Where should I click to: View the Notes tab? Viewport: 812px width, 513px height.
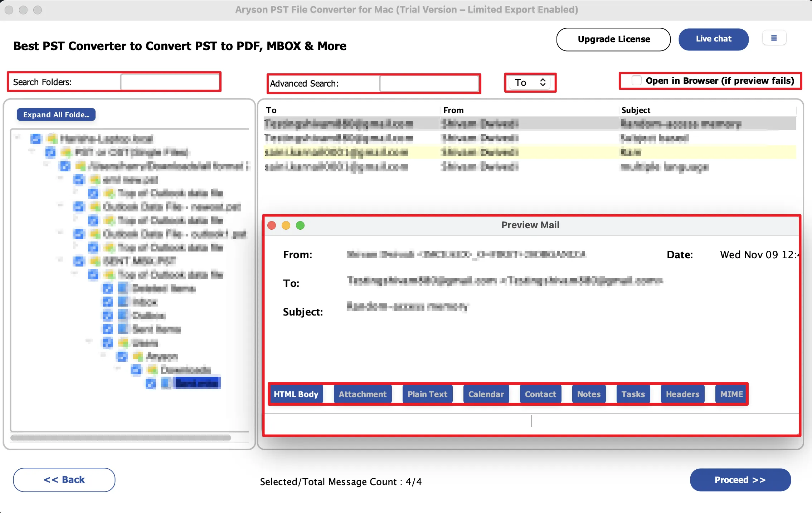click(x=589, y=394)
